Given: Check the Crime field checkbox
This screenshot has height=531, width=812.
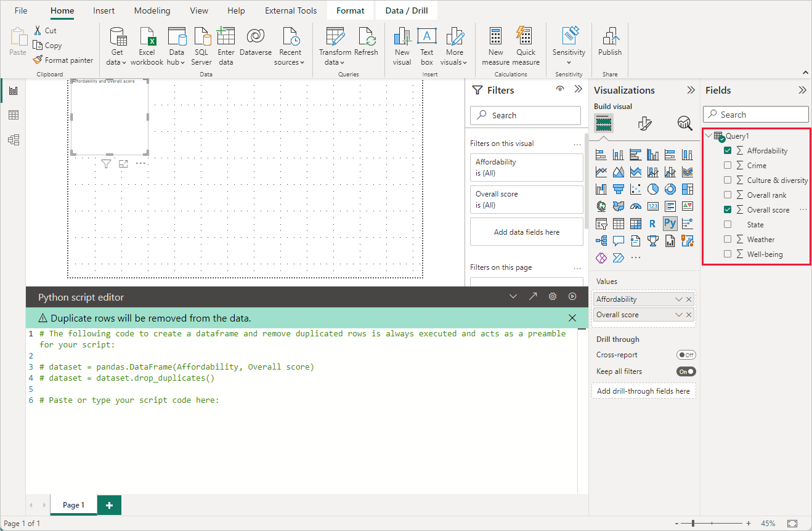Looking at the screenshot, I should (x=728, y=165).
